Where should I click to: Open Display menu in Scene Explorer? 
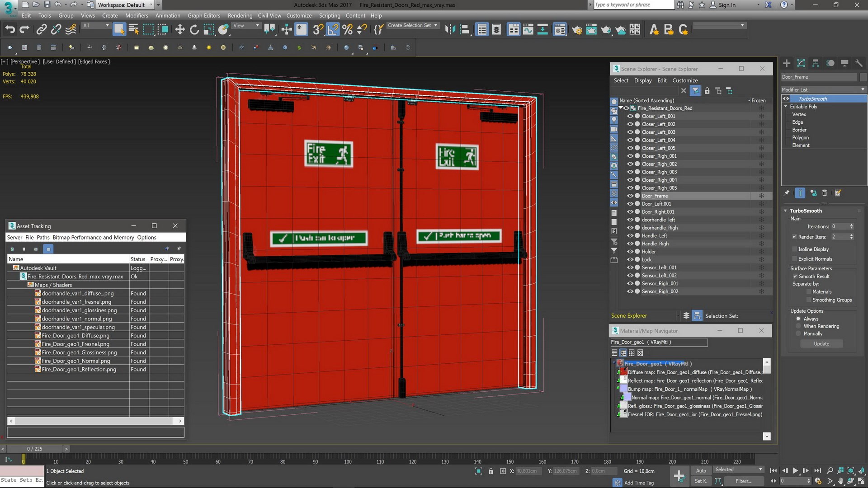pos(643,80)
